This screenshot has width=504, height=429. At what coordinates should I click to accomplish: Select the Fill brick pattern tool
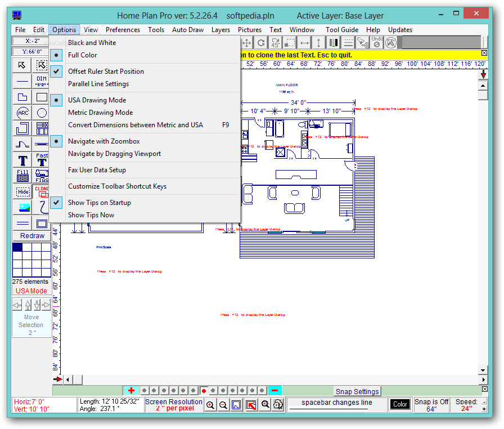click(22, 176)
